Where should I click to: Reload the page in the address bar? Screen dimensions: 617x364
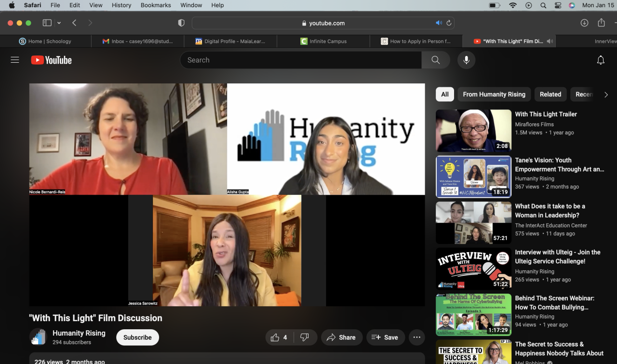pyautogui.click(x=449, y=23)
